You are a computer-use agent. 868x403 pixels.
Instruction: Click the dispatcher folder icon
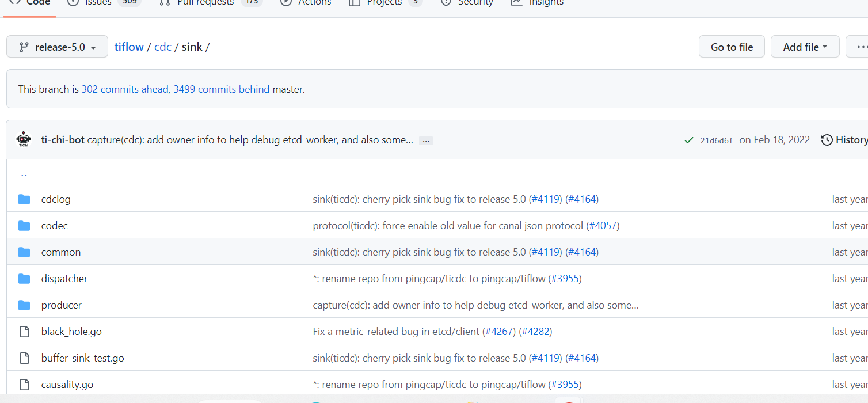[24, 279]
